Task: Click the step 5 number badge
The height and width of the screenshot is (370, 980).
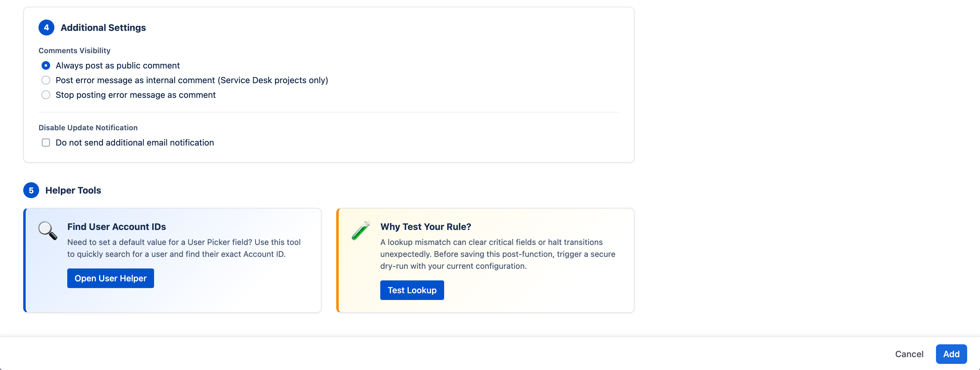Action: 31,190
